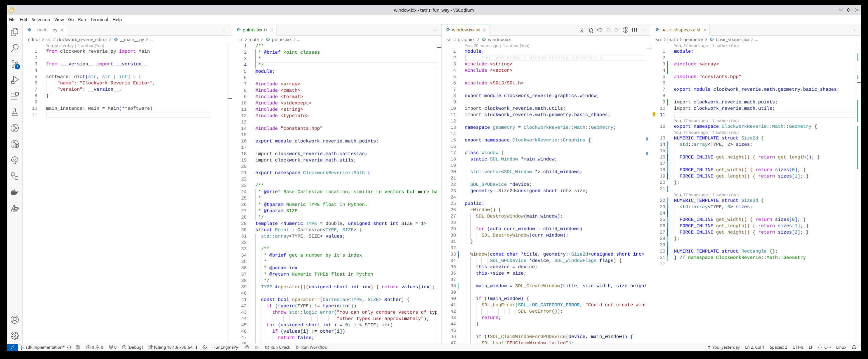Switch to the basic_shapes.ixx tab
The width and height of the screenshot is (868, 359).
(x=677, y=30)
